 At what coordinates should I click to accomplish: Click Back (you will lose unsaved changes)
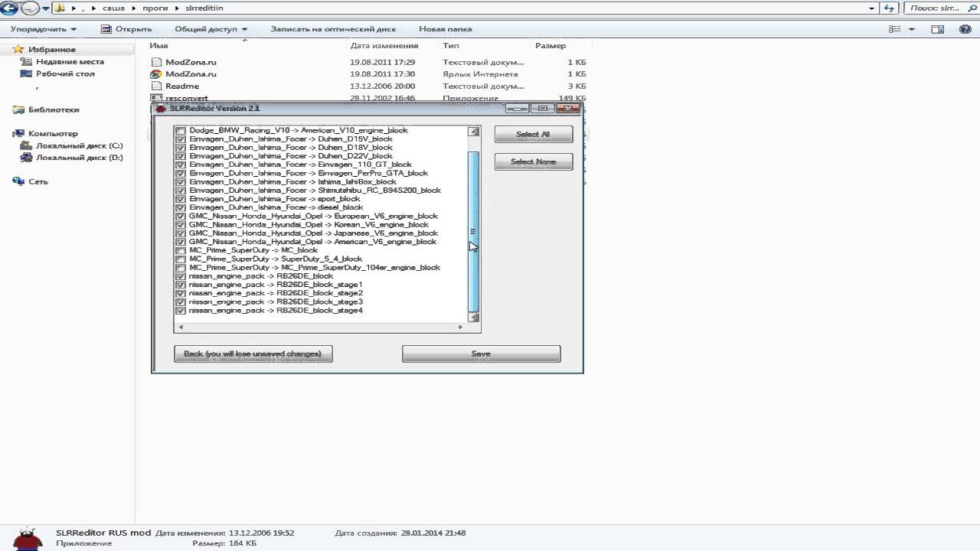tap(253, 354)
